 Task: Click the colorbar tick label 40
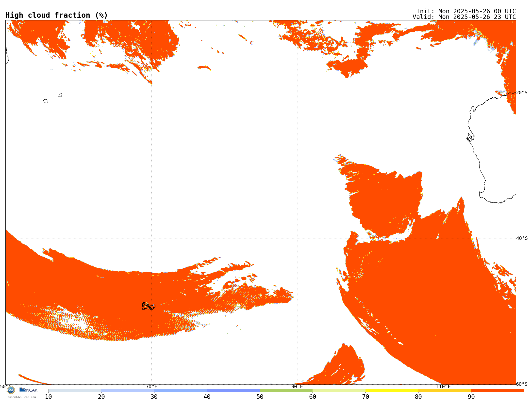click(207, 397)
